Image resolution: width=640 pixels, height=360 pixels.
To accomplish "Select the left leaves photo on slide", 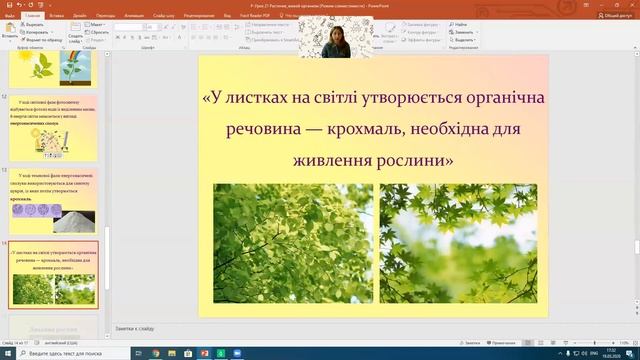I will pos(293,243).
